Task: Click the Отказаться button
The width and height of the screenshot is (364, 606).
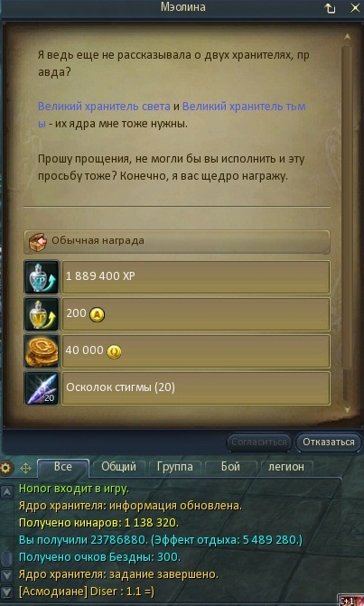Action: (329, 442)
